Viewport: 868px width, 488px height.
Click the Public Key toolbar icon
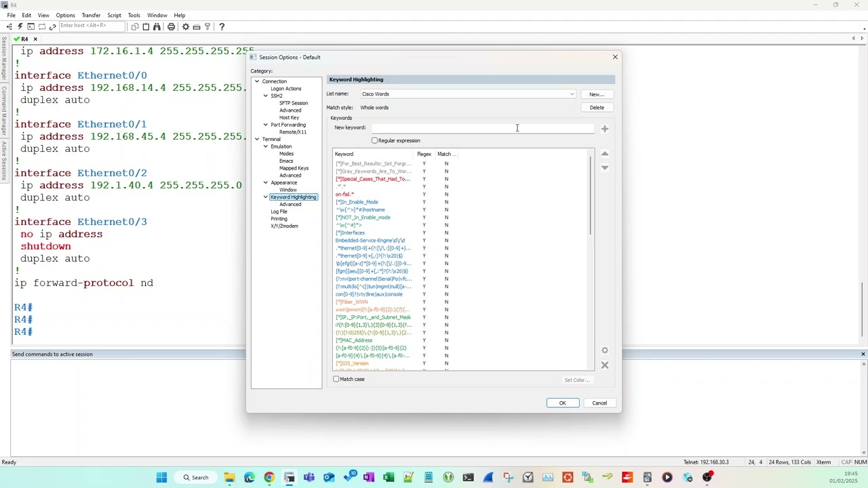[x=207, y=26]
